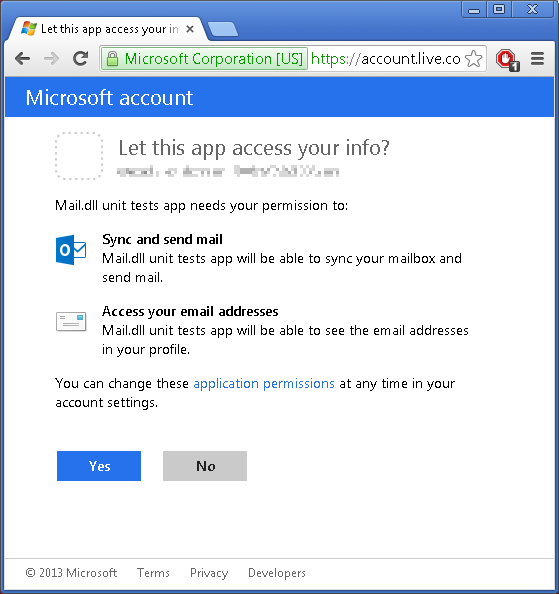This screenshot has height=594, width=559.
Task: Close the browser window
Action: tap(532, 9)
